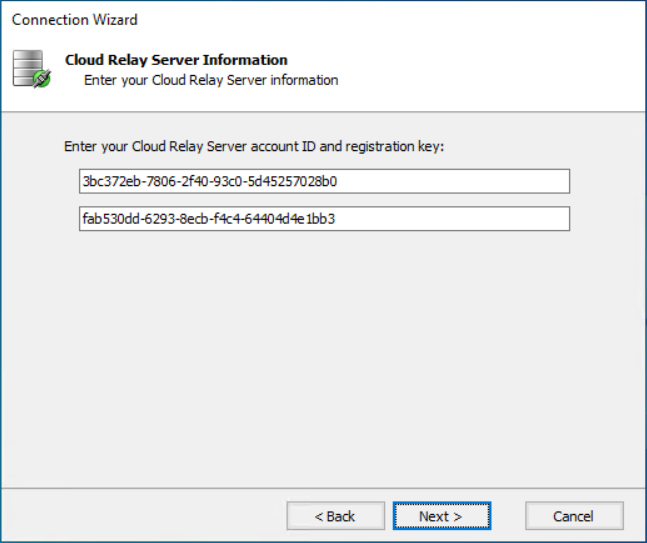Cancel the Connection Wizard
Viewport: 647px width, 543px height.
pyautogui.click(x=574, y=516)
